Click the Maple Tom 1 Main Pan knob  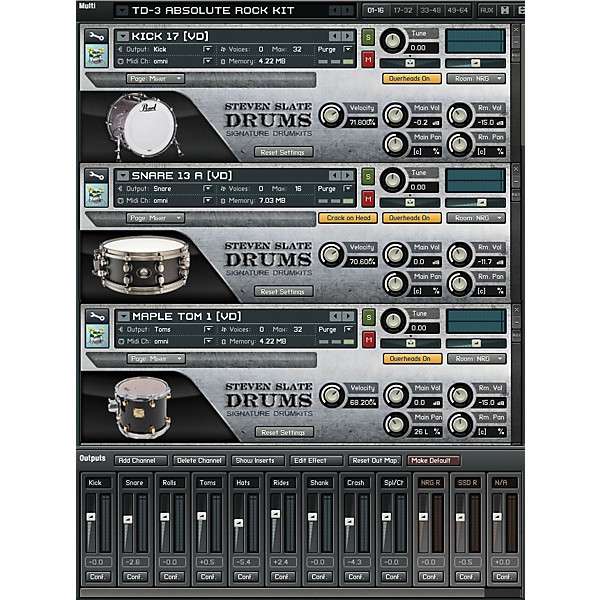pos(396,424)
